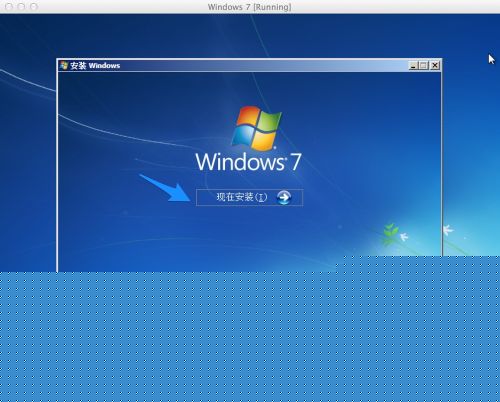Maximize the 安装 Windows dialog
The width and height of the screenshot is (500, 402).
pyautogui.click(x=423, y=66)
